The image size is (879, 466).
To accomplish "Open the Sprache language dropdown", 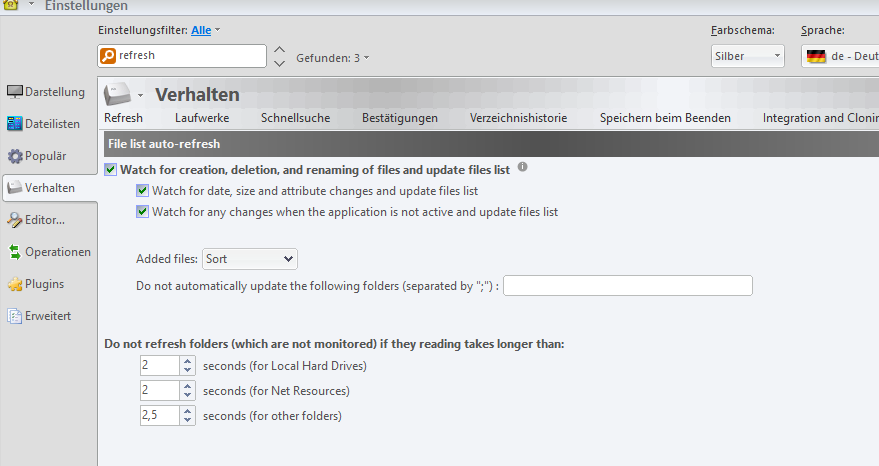I will (840, 56).
